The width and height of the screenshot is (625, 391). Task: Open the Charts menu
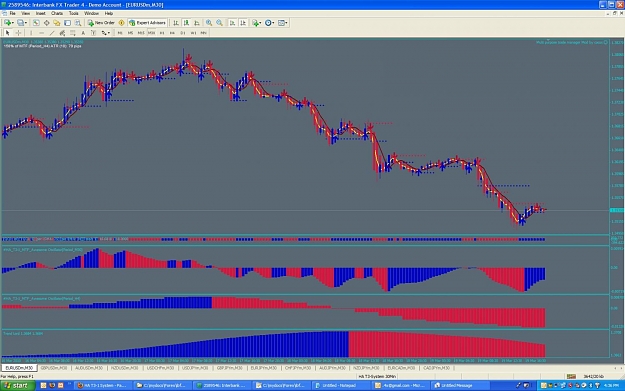coord(57,13)
